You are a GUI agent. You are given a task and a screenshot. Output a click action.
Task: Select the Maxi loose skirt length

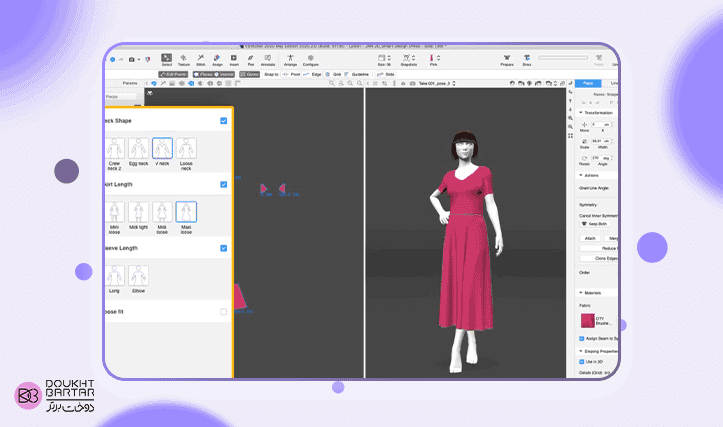point(186,213)
